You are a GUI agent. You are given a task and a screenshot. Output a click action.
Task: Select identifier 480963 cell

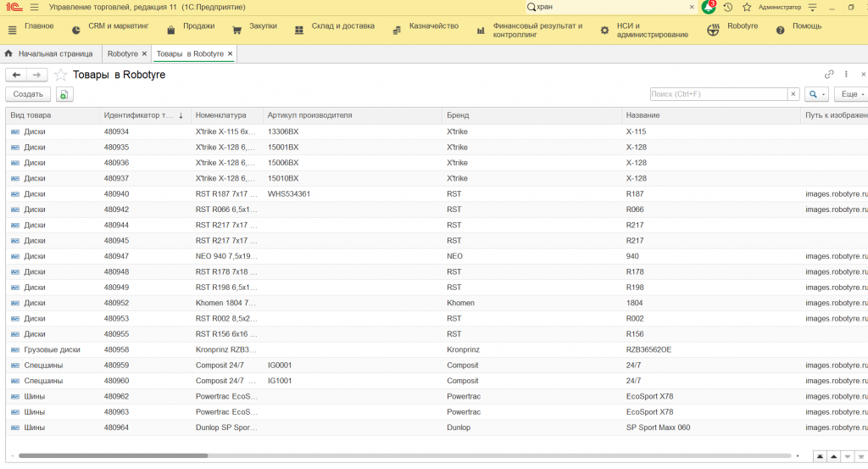pyautogui.click(x=145, y=412)
